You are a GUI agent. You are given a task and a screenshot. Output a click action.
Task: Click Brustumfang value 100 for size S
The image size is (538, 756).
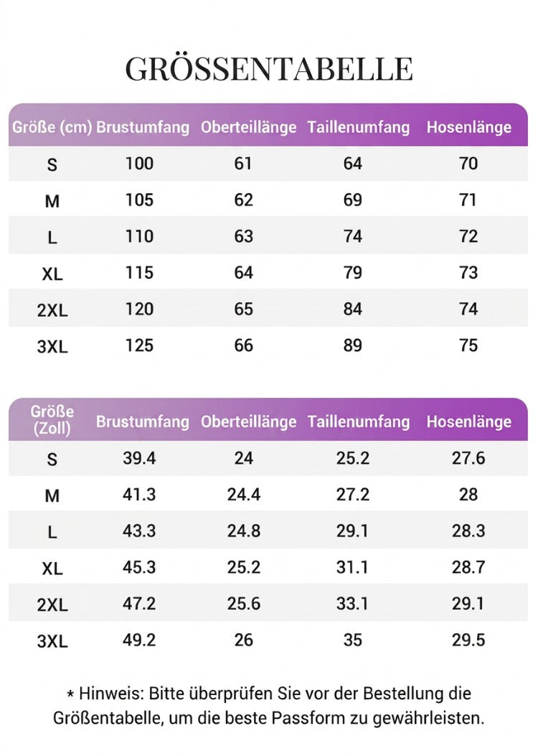139,164
